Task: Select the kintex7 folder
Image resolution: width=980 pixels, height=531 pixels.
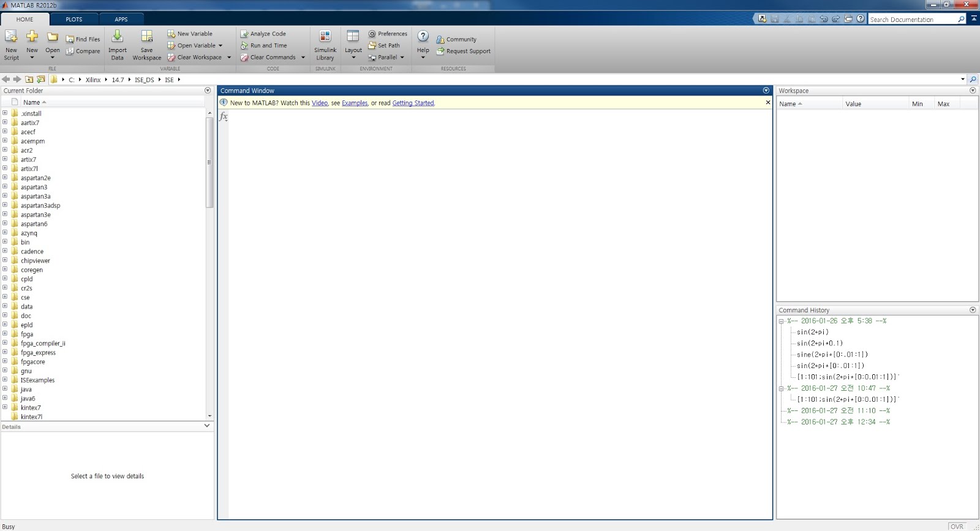Action: 31,408
